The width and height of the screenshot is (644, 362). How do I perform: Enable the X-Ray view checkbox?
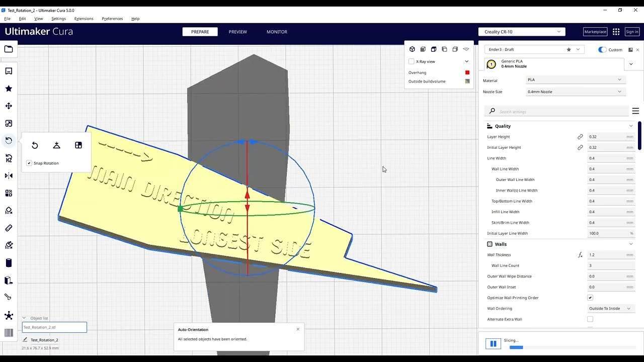(x=412, y=61)
